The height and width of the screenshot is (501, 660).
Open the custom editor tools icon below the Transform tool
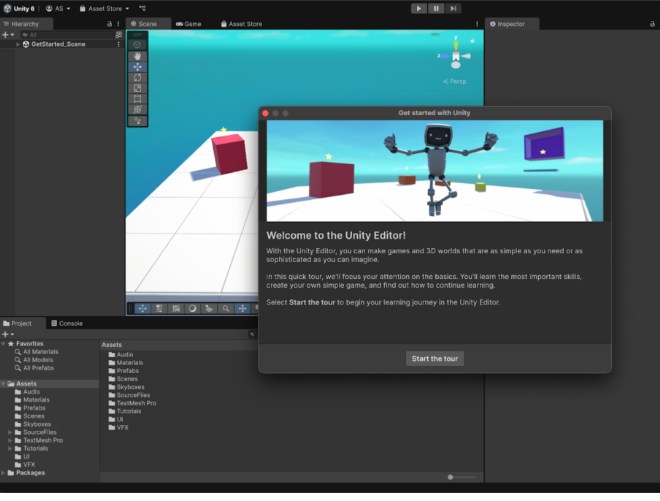(x=138, y=121)
